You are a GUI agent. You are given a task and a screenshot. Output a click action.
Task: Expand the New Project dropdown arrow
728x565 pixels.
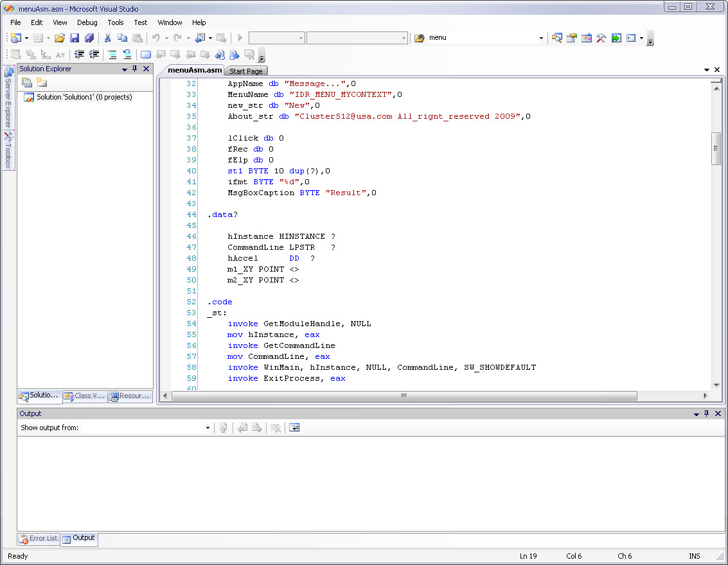tap(26, 38)
